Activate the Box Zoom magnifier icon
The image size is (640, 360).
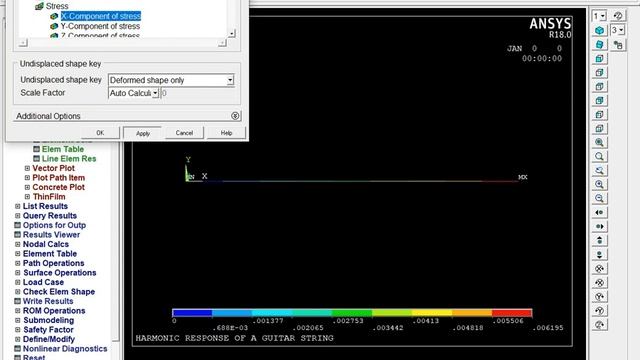599,156
